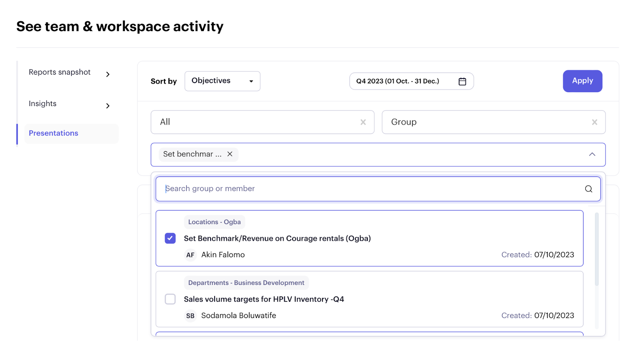Click Sales volume targets for HPLV Inventory title

point(264,299)
